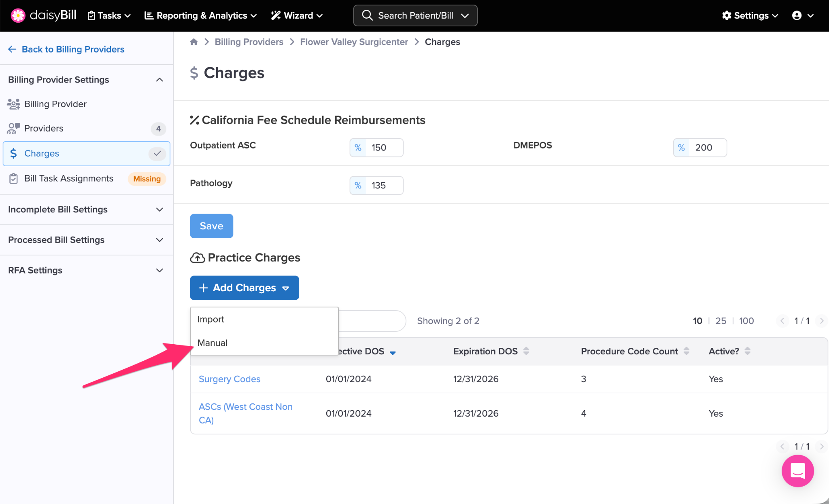
Task: Choose Manual from Add Charges menu
Action: (x=213, y=343)
